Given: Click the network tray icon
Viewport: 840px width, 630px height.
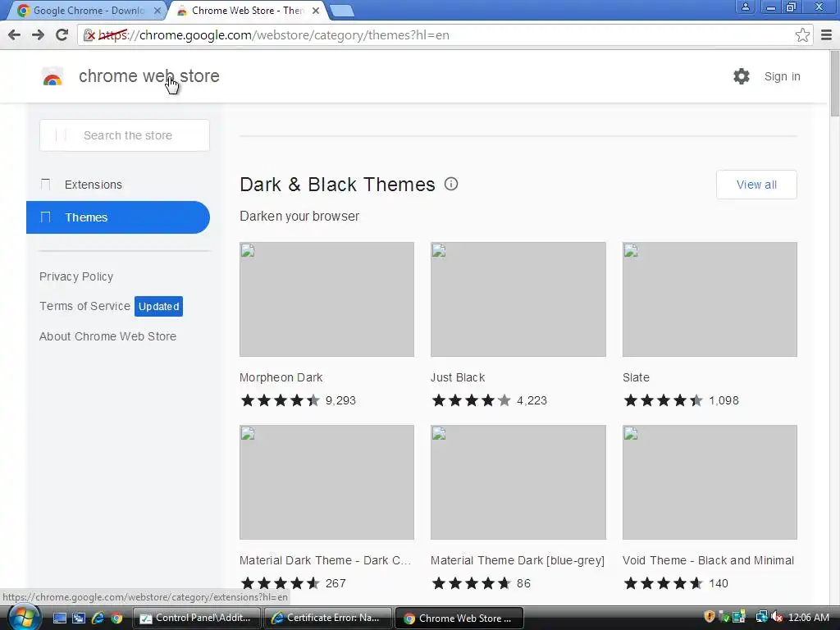Looking at the screenshot, I should [760, 617].
